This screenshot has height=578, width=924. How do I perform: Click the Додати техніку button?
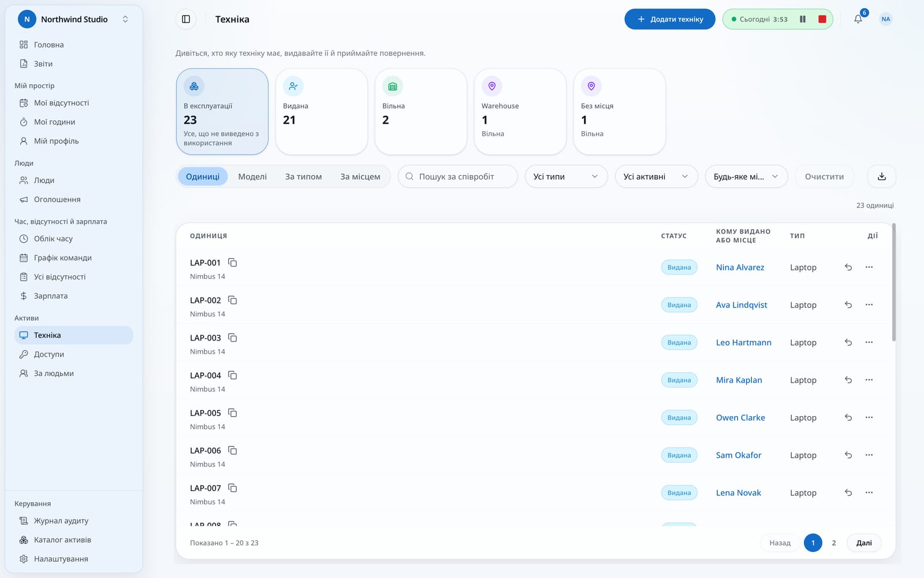point(670,19)
